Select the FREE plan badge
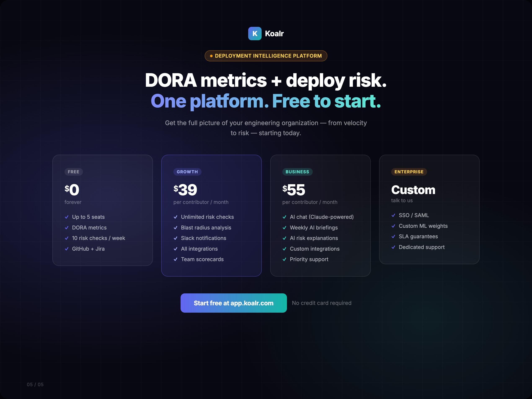Viewport: 532px width, 399px height. click(x=74, y=172)
